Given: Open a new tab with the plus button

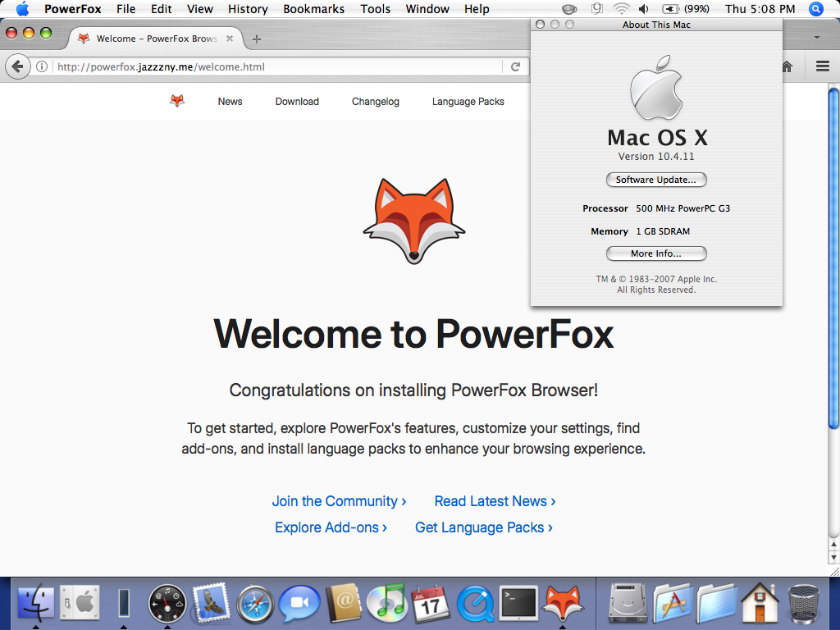Looking at the screenshot, I should [257, 39].
